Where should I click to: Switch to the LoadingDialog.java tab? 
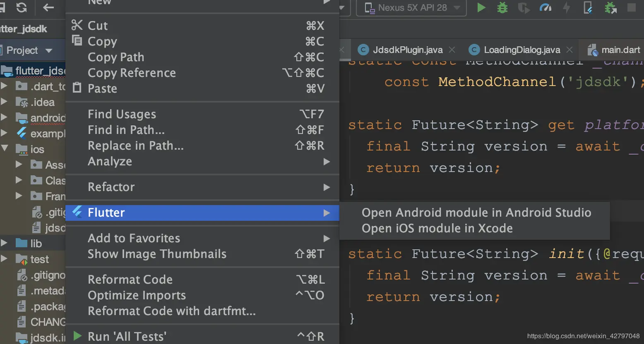pyautogui.click(x=521, y=50)
